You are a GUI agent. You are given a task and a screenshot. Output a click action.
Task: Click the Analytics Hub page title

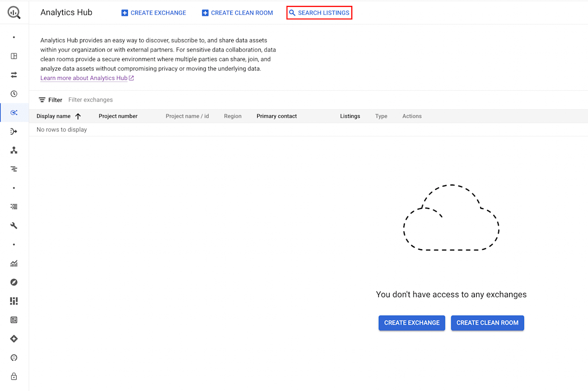[66, 12]
